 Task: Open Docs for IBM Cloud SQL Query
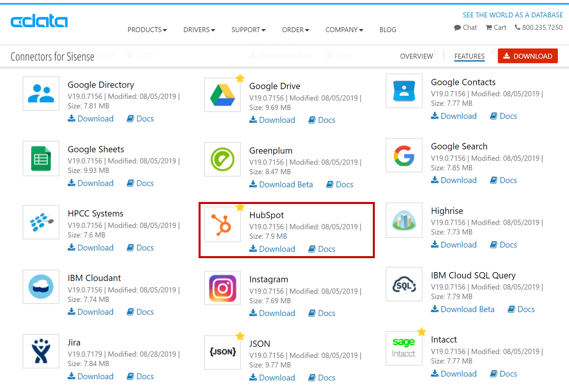521,310
